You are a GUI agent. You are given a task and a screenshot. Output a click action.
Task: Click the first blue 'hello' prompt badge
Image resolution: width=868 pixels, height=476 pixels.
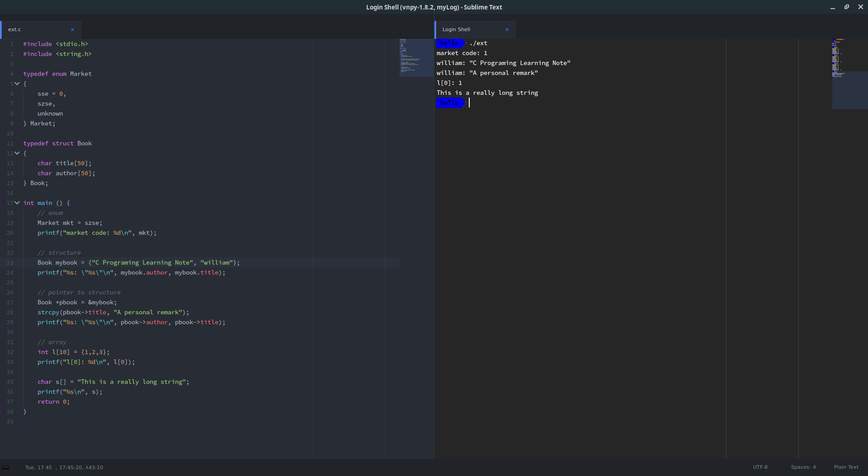point(451,43)
